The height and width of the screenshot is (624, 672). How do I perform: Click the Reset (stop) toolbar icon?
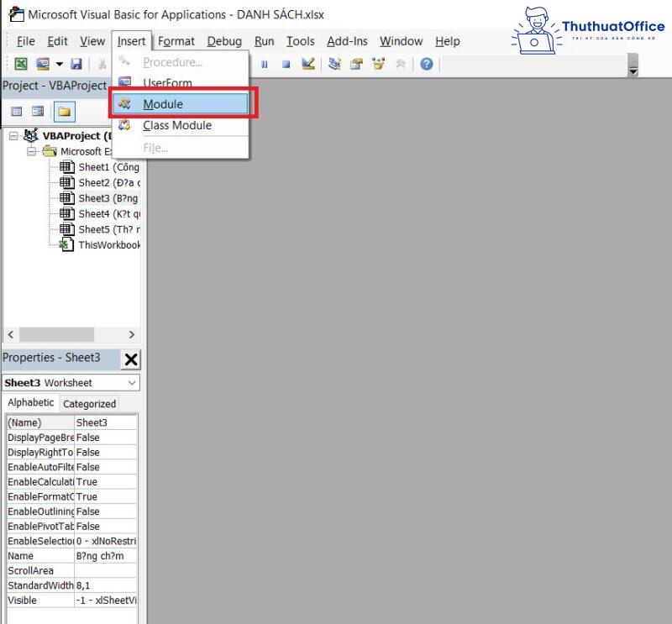click(286, 63)
